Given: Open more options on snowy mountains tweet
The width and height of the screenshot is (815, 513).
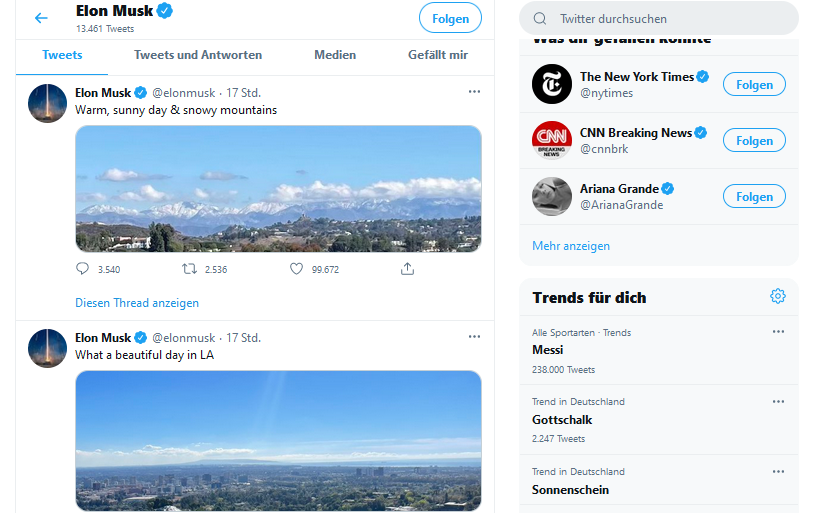Looking at the screenshot, I should (x=474, y=92).
